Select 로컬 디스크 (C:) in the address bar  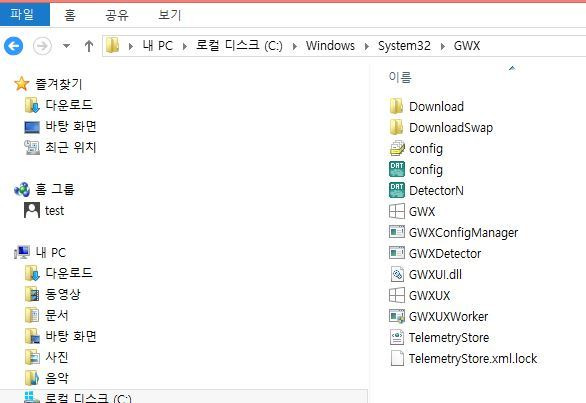coord(239,46)
